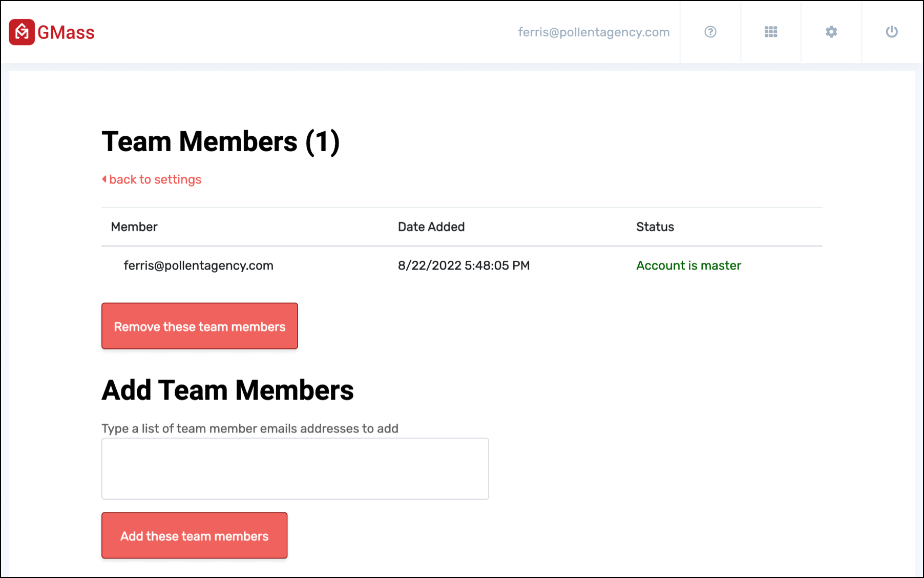Image resolution: width=924 pixels, height=578 pixels.
Task: Open the settings gear icon
Action: [x=831, y=32]
